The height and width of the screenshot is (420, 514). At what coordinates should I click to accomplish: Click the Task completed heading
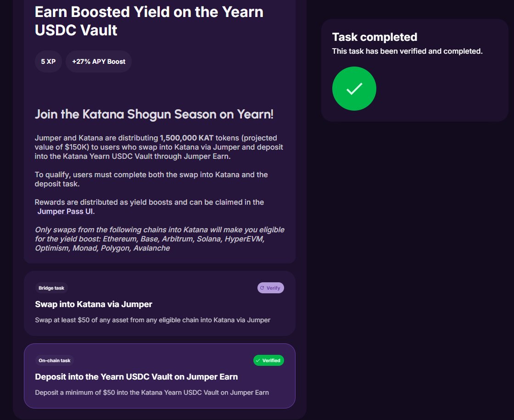(374, 37)
